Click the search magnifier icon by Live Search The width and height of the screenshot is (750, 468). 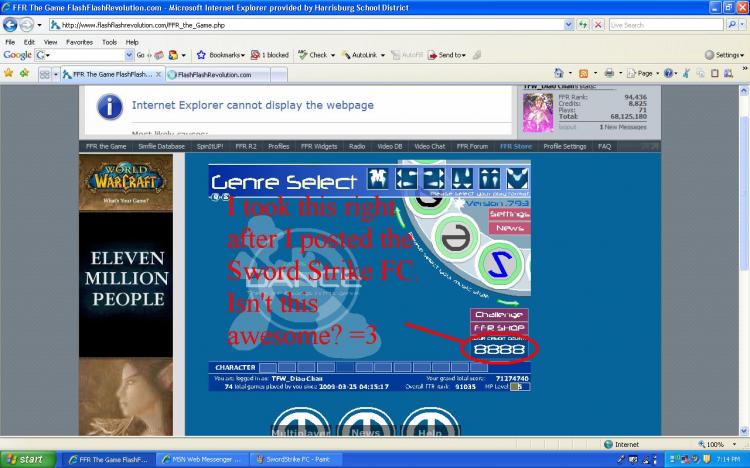click(x=731, y=24)
